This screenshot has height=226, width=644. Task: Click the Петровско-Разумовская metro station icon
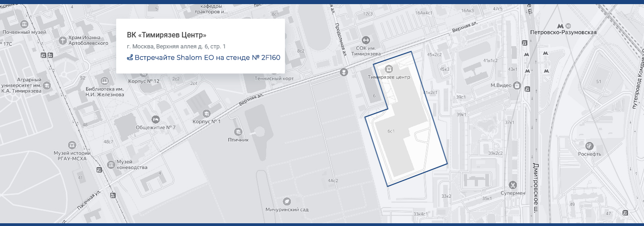click(x=559, y=26)
